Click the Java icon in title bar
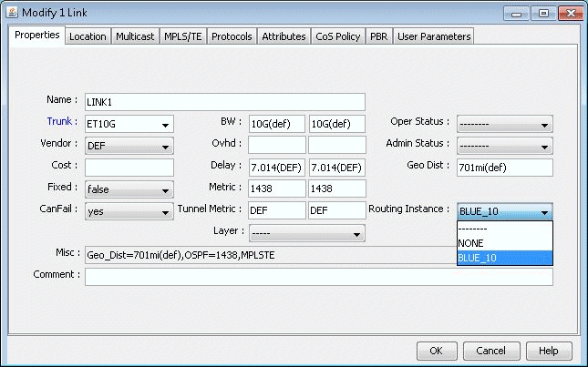Image resolution: width=588 pixels, height=367 pixels. tap(12, 13)
